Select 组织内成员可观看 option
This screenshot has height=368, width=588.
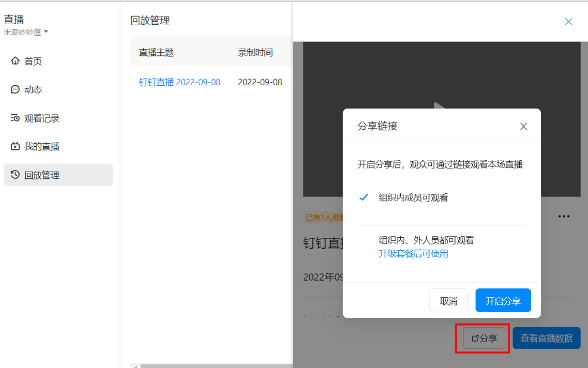(413, 197)
